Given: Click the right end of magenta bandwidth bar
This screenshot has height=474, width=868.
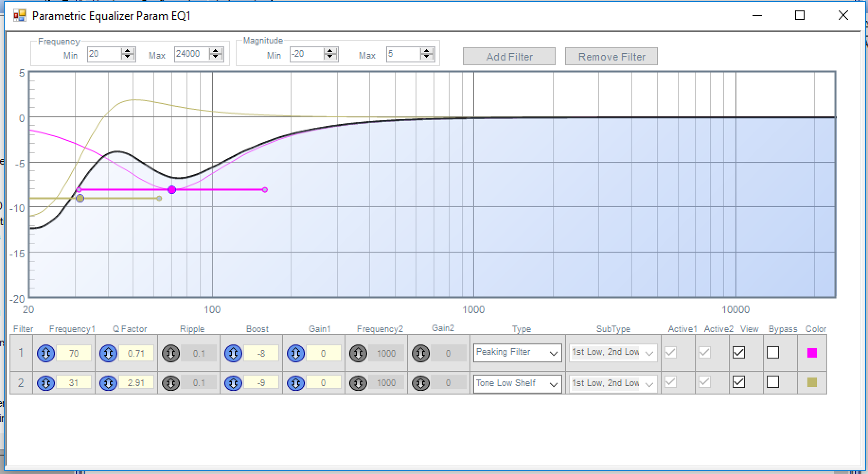Looking at the screenshot, I should (x=265, y=190).
